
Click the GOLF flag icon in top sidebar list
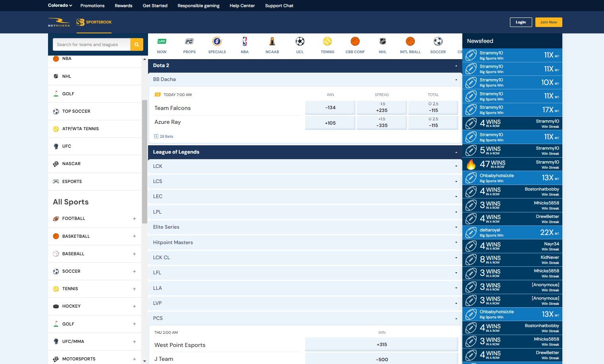pyautogui.click(x=56, y=94)
